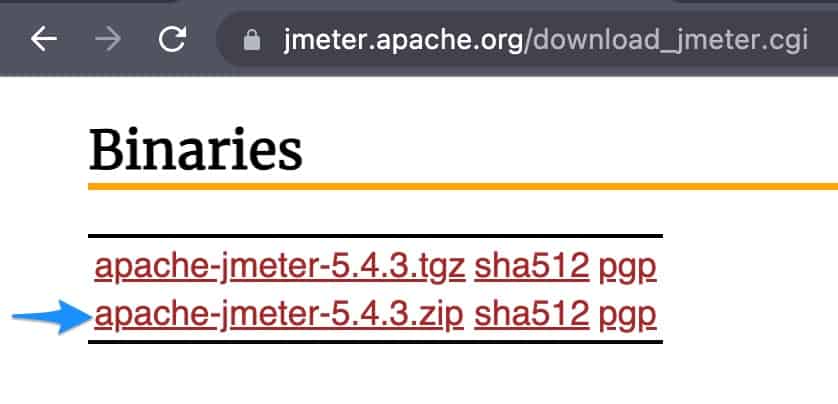Open sha512 checksum for the zip file
The width and height of the screenshot is (838, 404).
tap(531, 316)
